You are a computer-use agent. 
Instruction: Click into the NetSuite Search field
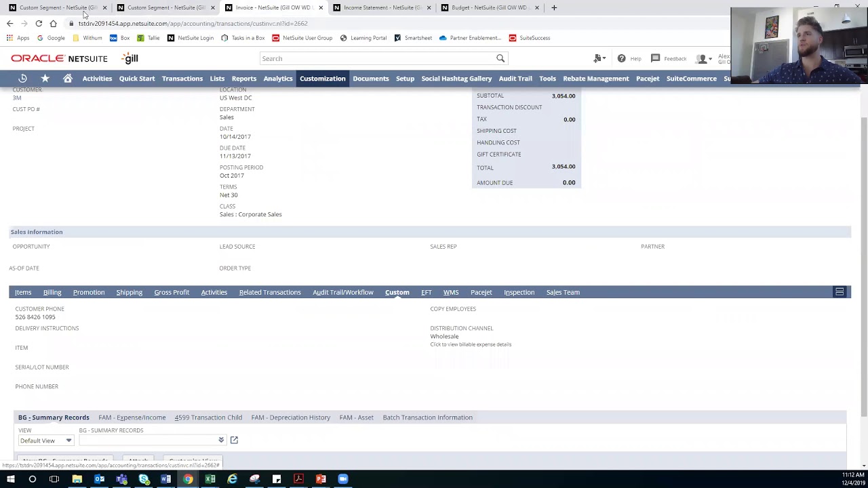coord(378,58)
